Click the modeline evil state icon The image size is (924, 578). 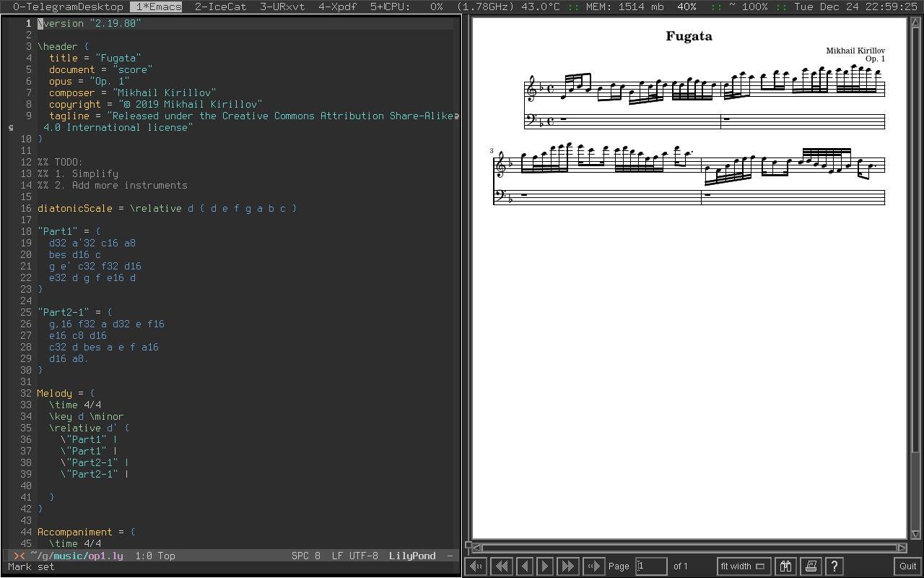tap(19, 556)
